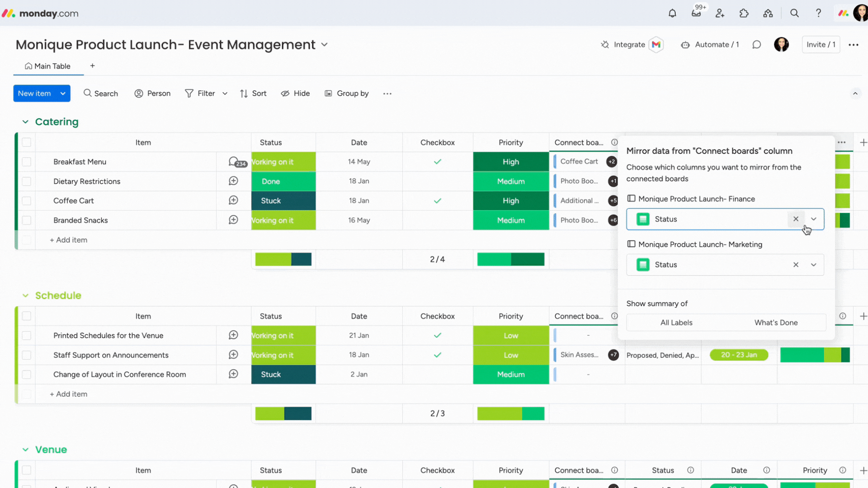Open the search magnifier in top bar

794,13
